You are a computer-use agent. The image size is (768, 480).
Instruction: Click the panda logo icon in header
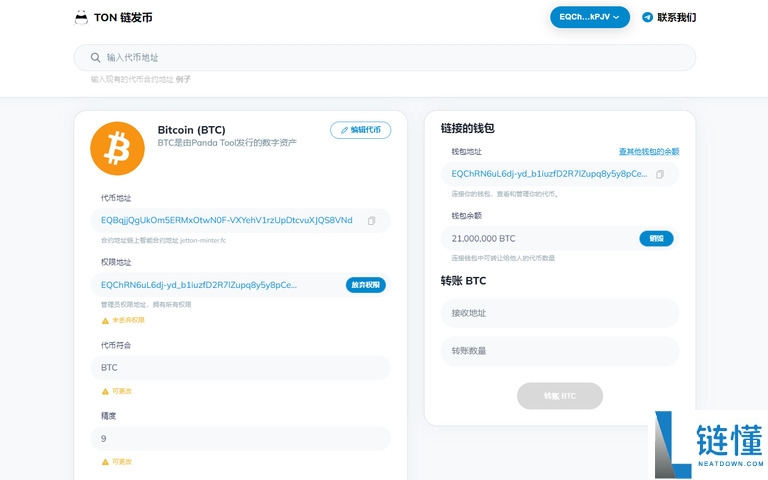point(81,18)
